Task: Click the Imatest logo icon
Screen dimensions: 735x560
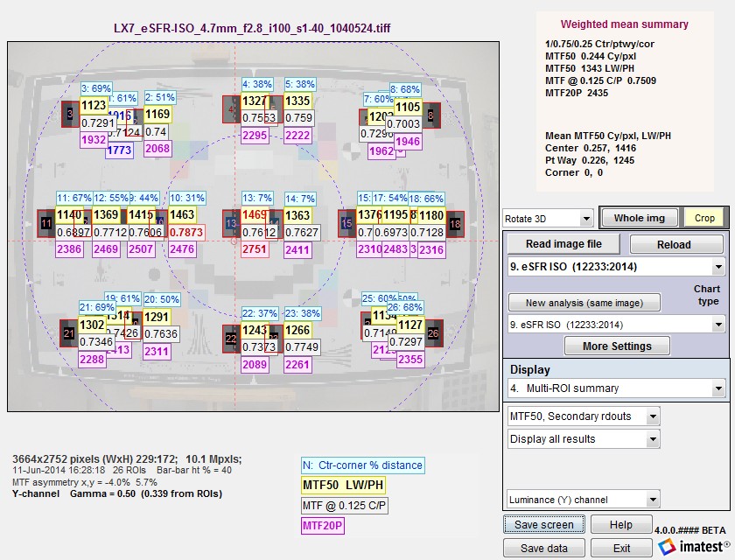Action: tap(667, 547)
